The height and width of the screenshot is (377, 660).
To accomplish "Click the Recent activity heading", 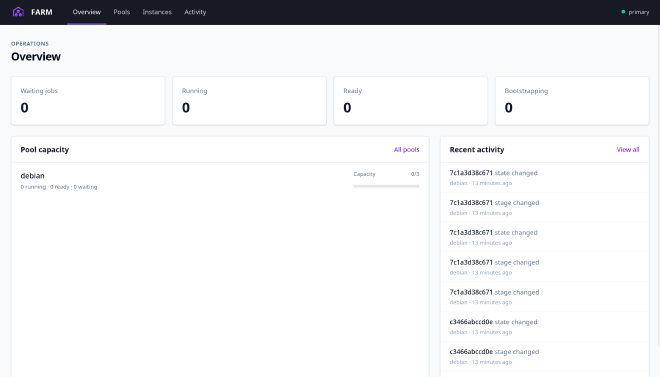I will click(x=477, y=149).
